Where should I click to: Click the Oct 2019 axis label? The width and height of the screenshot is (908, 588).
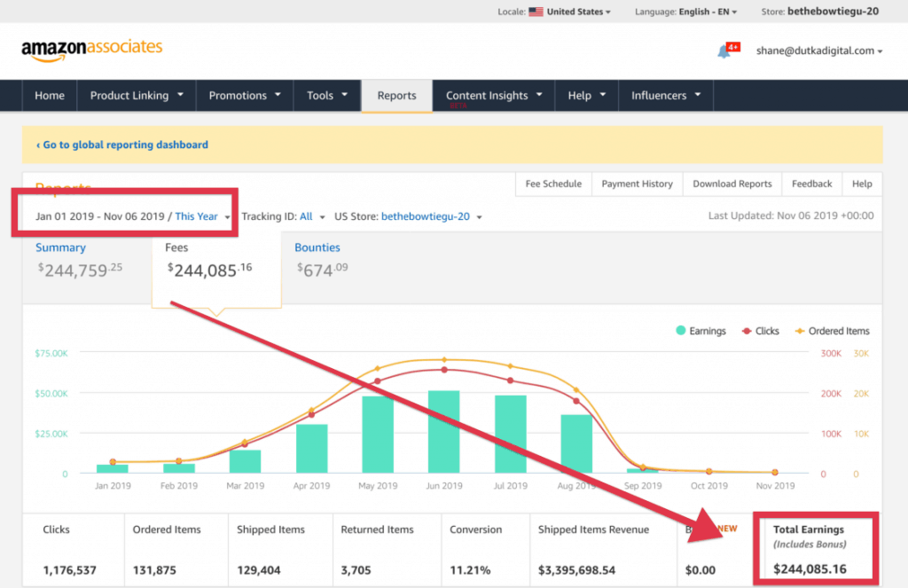click(x=708, y=485)
